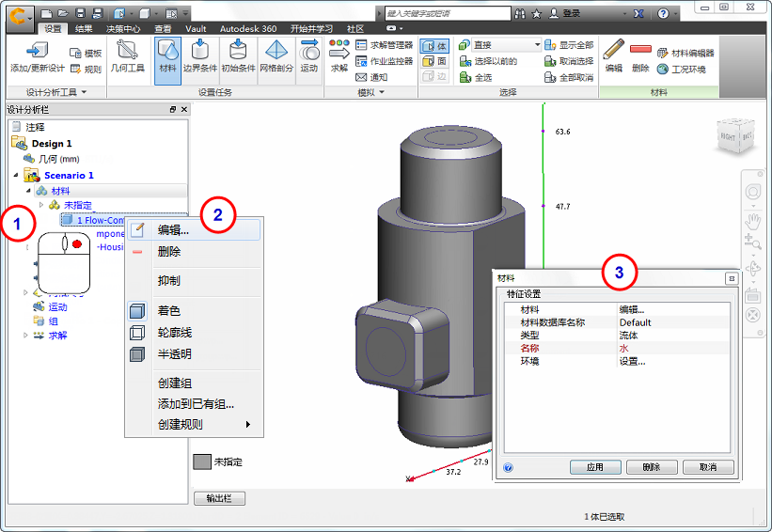
Task: Click the help icon in materials dialog
Action: pos(509,467)
